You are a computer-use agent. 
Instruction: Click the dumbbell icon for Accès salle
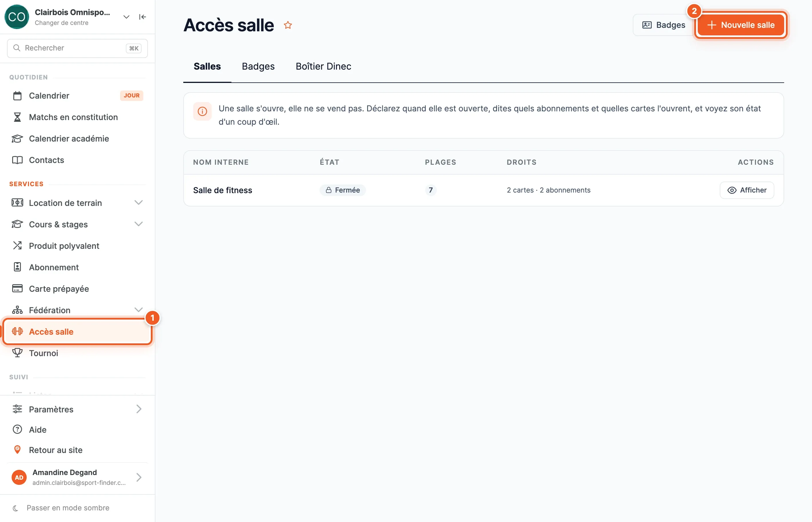click(17, 331)
